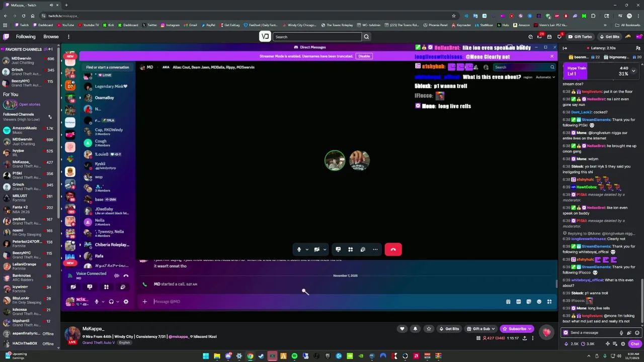Expand the Hype Train details chevron
The image size is (644, 362).
click(633, 71)
